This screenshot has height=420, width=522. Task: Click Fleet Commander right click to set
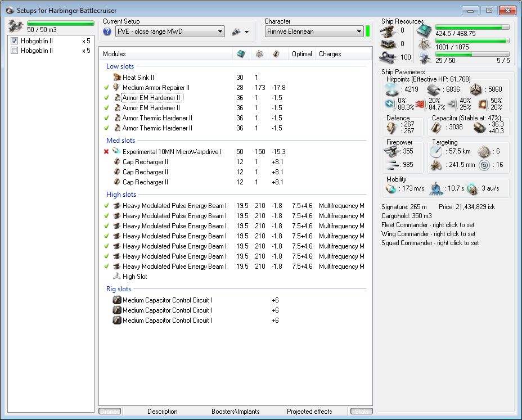428,225
